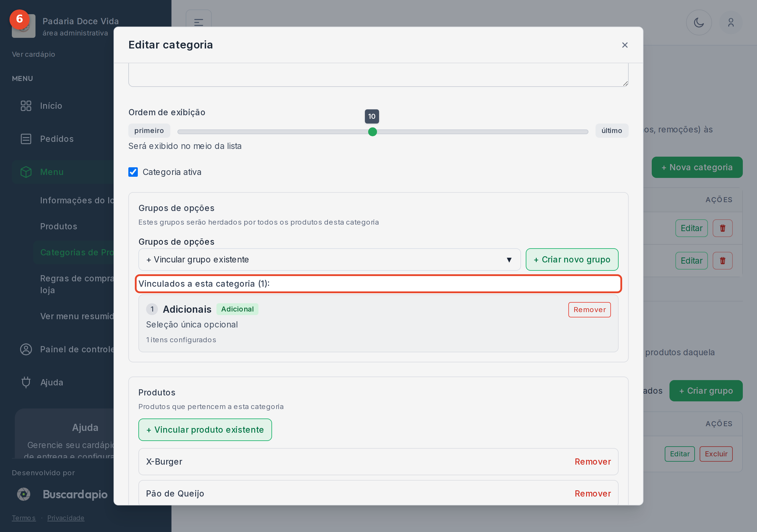Click the Buscardapio logo icon
The height and width of the screenshot is (532, 757).
pyautogui.click(x=24, y=494)
